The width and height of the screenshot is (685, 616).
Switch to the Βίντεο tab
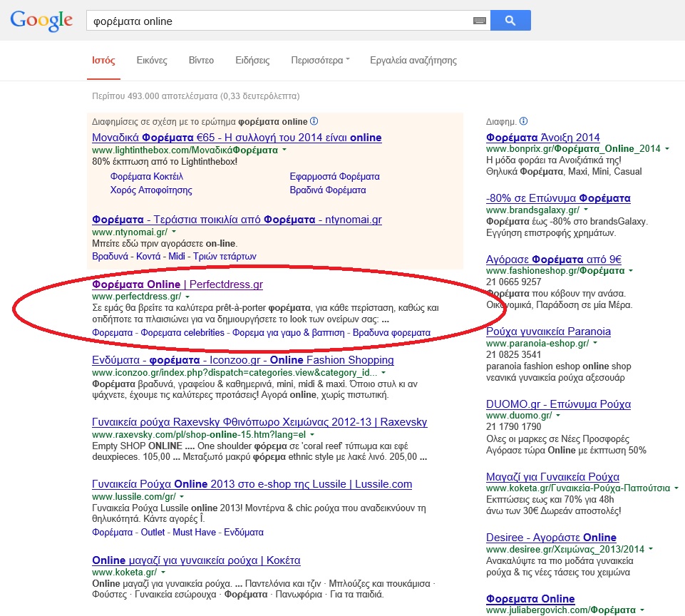point(201,61)
